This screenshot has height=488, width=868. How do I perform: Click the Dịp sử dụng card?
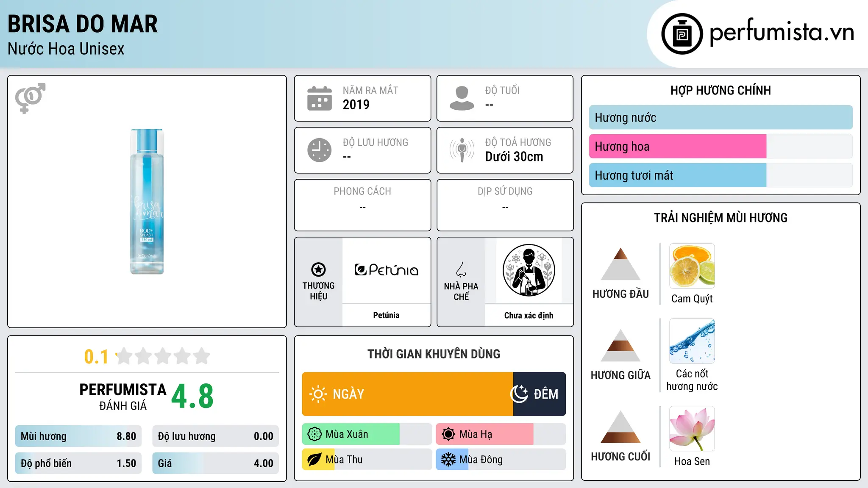(505, 205)
